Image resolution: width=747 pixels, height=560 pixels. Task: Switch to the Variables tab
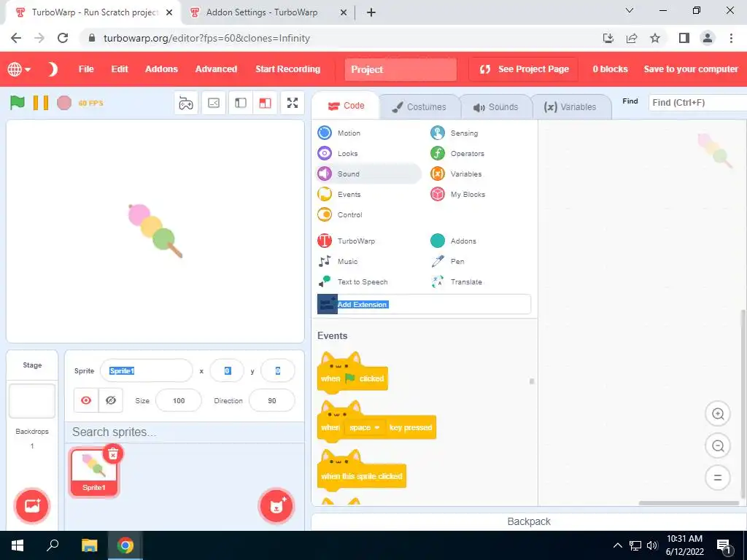pos(570,106)
